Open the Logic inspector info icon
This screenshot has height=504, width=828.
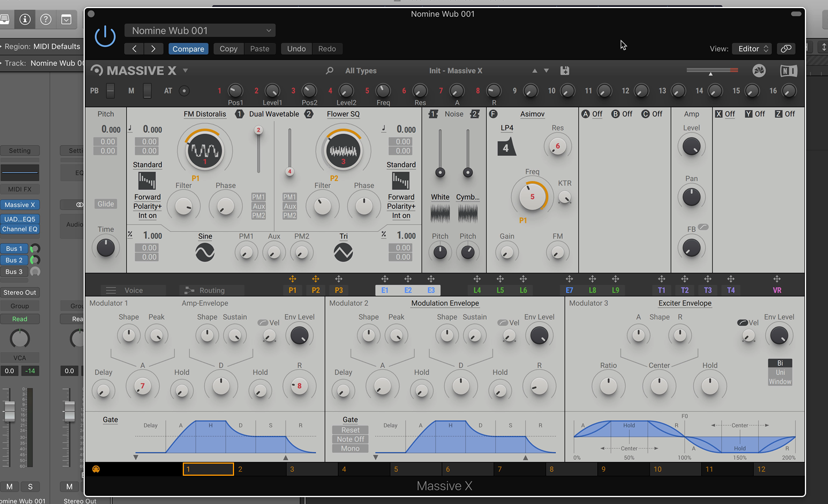pos(25,19)
